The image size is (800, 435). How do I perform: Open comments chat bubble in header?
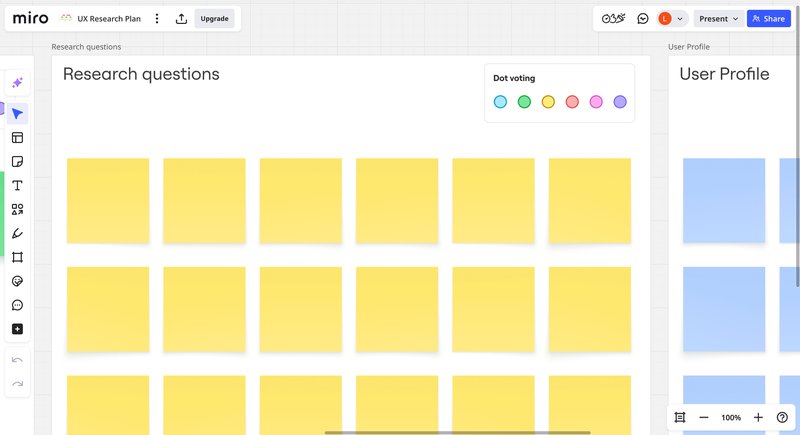[x=643, y=19]
